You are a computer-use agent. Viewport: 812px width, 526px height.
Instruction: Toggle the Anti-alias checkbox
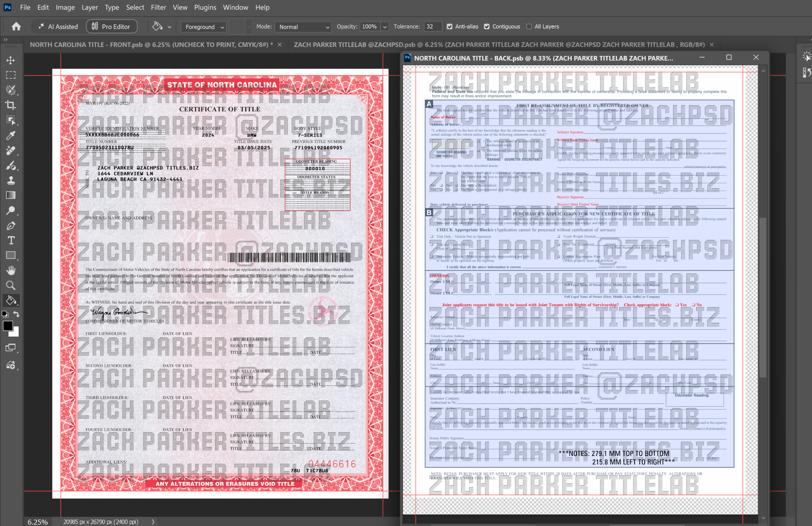450,27
